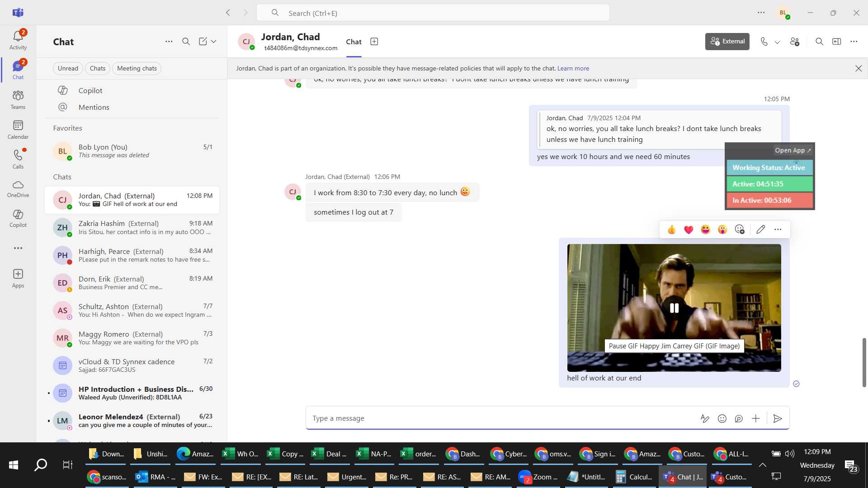Open actions and apps plus button
The height and width of the screenshot is (488, 868).
pos(756,418)
